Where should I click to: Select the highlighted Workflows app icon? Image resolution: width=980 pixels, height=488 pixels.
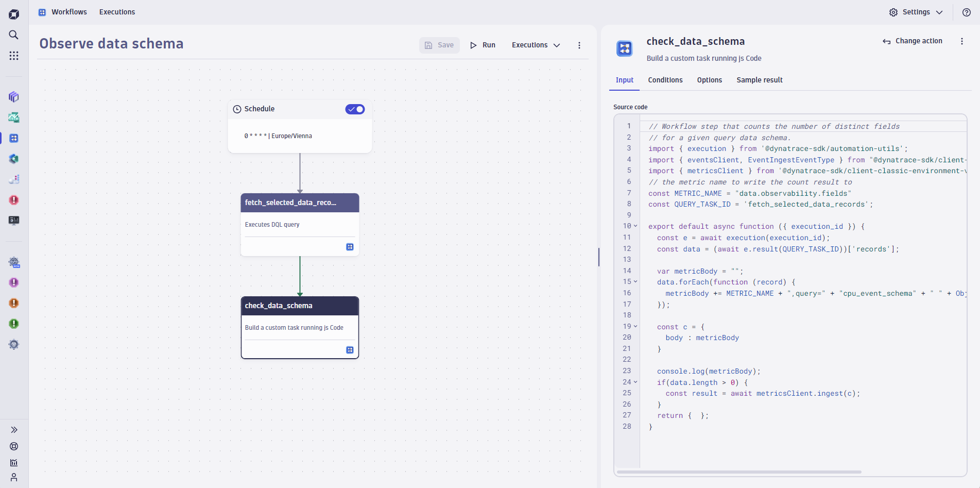click(x=13, y=138)
